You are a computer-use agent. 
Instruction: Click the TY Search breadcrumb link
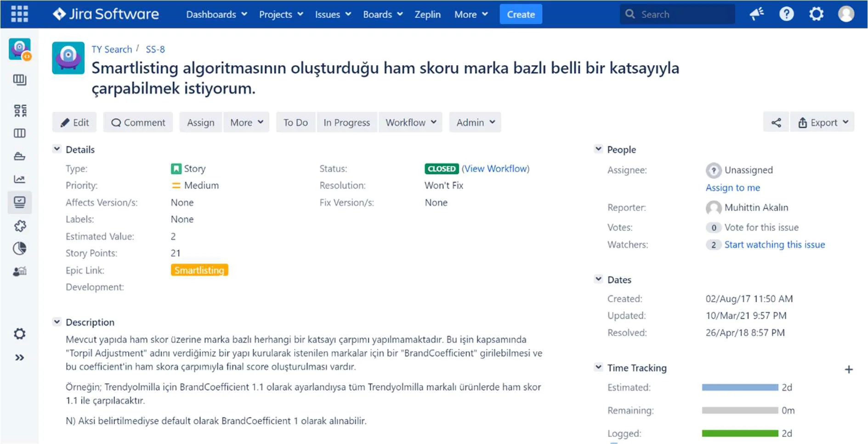pos(112,49)
